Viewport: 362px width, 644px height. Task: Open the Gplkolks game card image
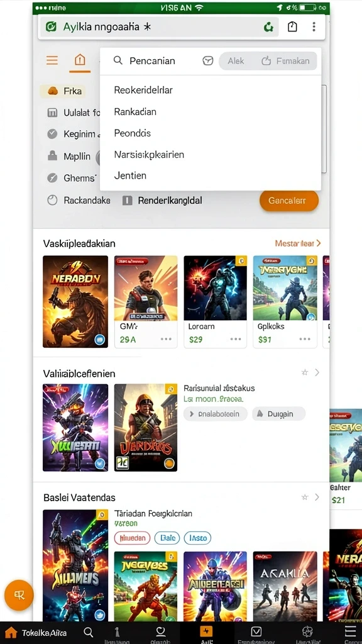tap(285, 288)
